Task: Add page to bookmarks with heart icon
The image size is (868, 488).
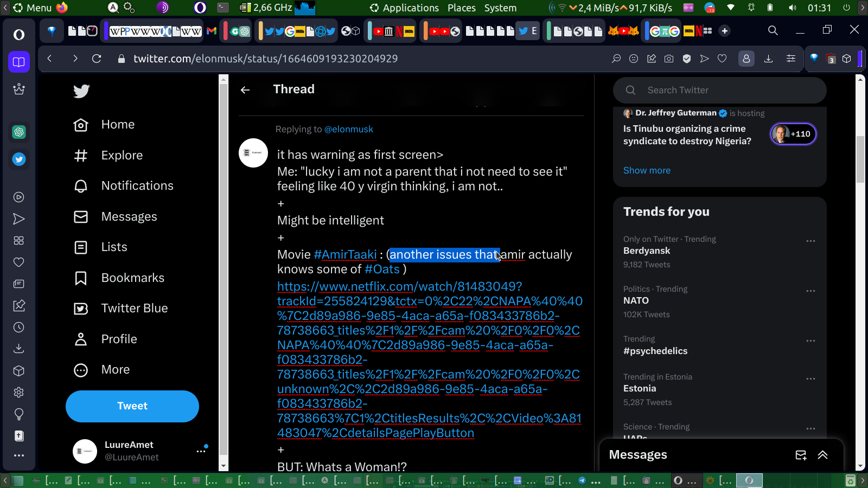Action: click(x=722, y=59)
